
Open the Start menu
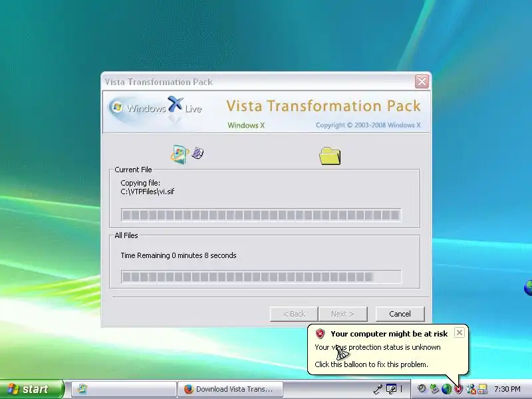coord(32,389)
